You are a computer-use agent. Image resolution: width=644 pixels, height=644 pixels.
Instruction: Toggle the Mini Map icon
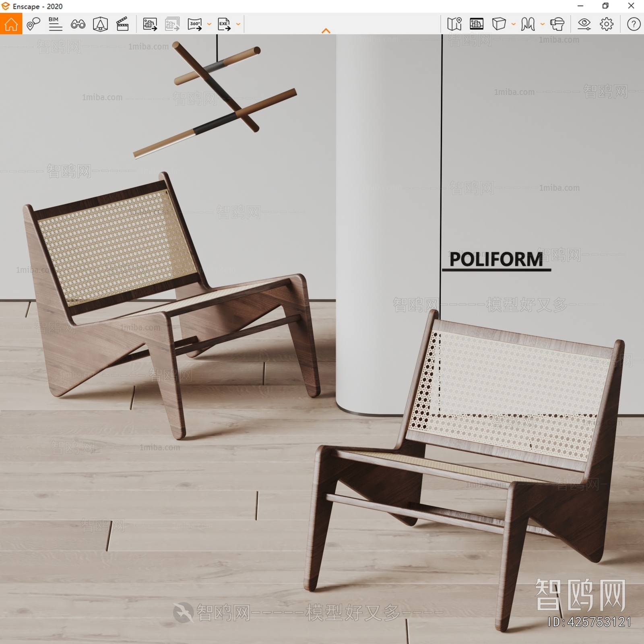[x=454, y=24]
